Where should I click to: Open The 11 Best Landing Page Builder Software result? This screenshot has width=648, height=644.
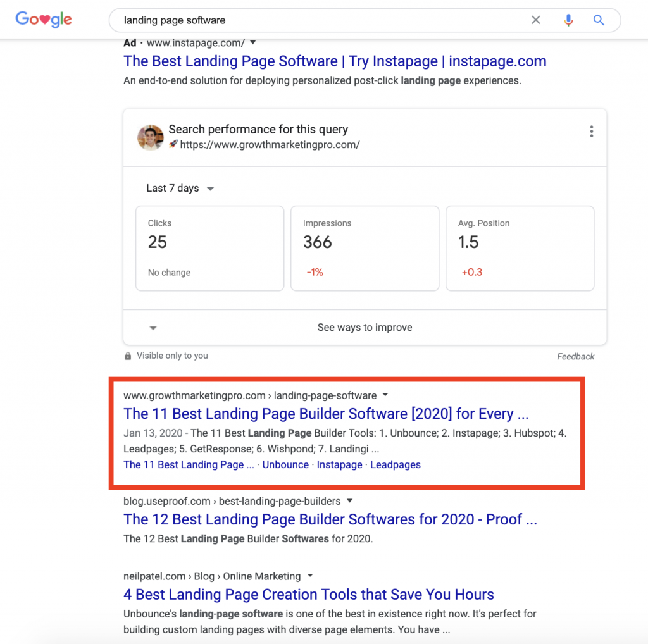(326, 414)
